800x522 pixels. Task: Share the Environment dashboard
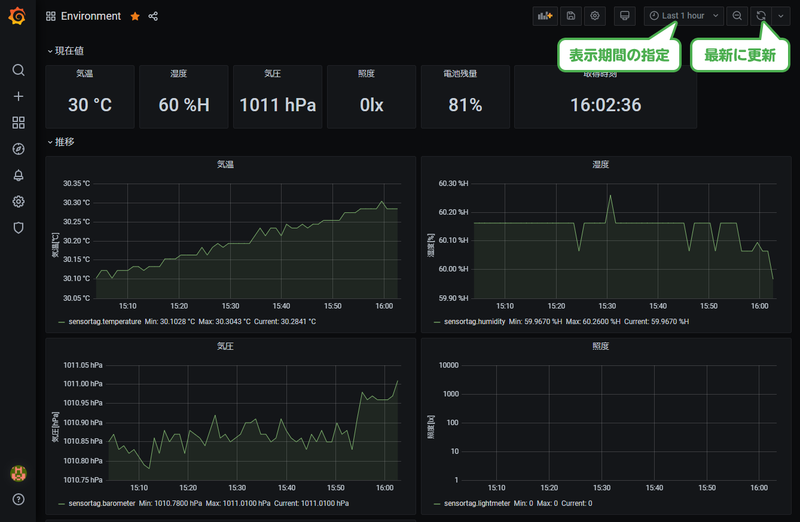(153, 16)
